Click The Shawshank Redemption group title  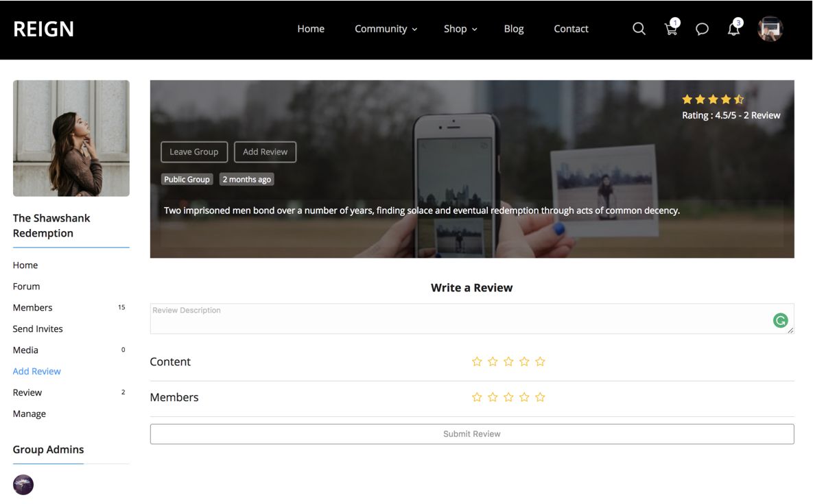point(51,226)
